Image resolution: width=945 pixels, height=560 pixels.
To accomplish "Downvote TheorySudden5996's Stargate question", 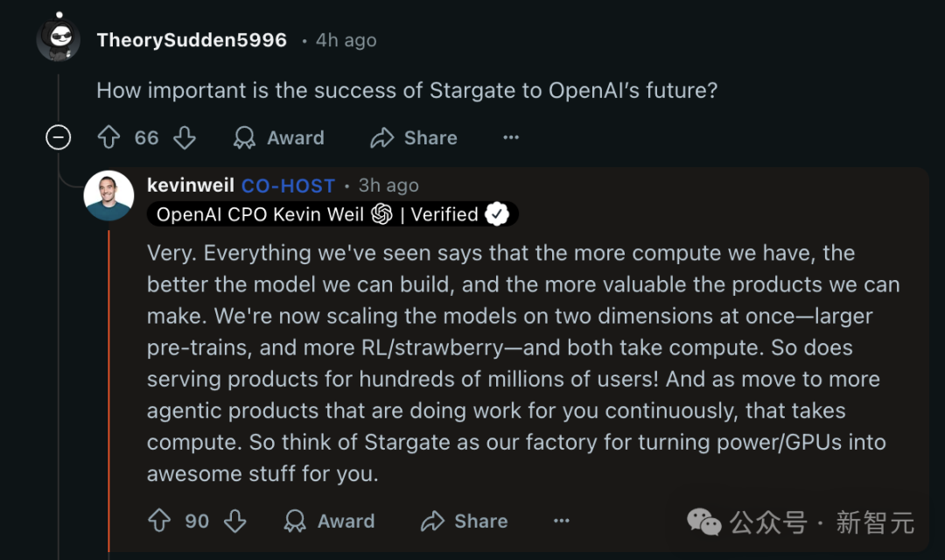I will coord(184,137).
